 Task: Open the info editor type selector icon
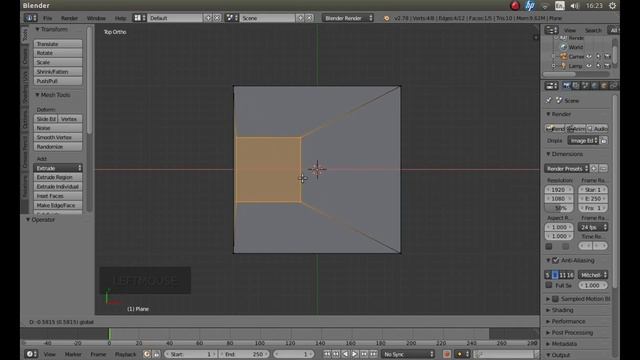tap(31, 18)
